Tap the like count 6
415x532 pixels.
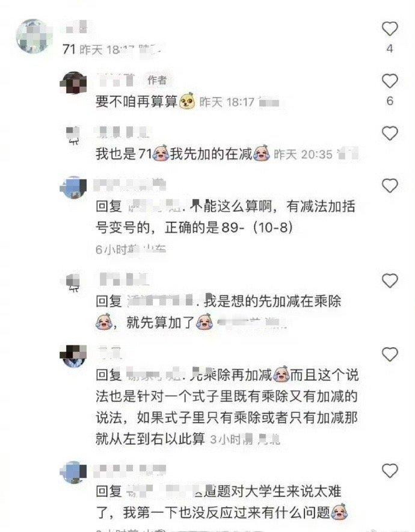pos(390,101)
